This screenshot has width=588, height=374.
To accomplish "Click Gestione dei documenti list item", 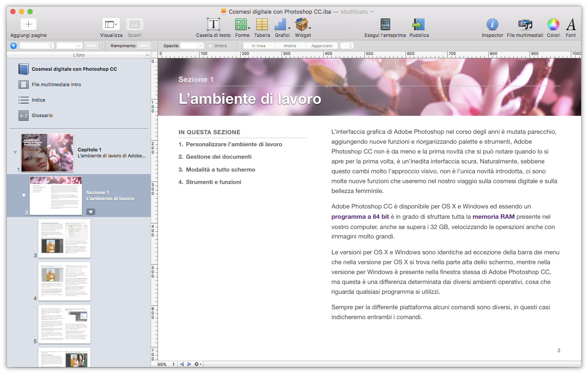I will tap(218, 157).
